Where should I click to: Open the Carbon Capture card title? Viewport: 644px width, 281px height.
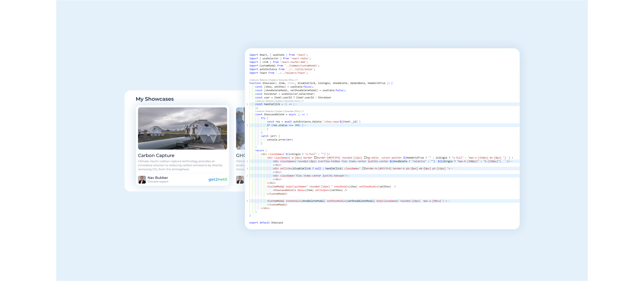click(156, 156)
